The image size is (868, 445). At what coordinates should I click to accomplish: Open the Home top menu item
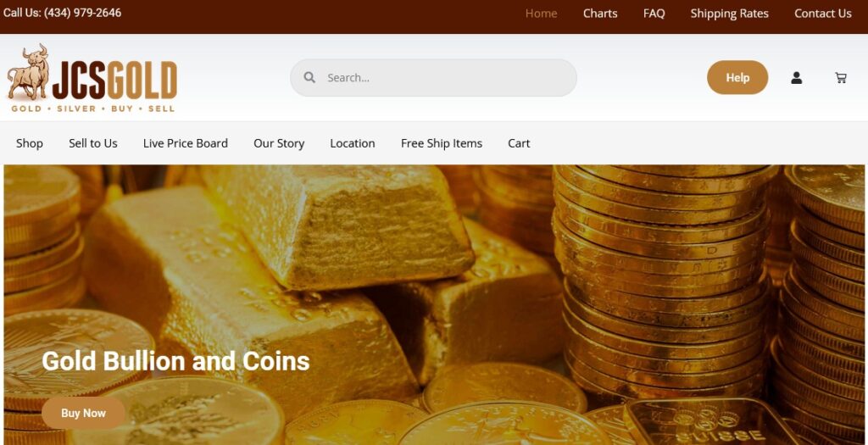[x=541, y=14]
